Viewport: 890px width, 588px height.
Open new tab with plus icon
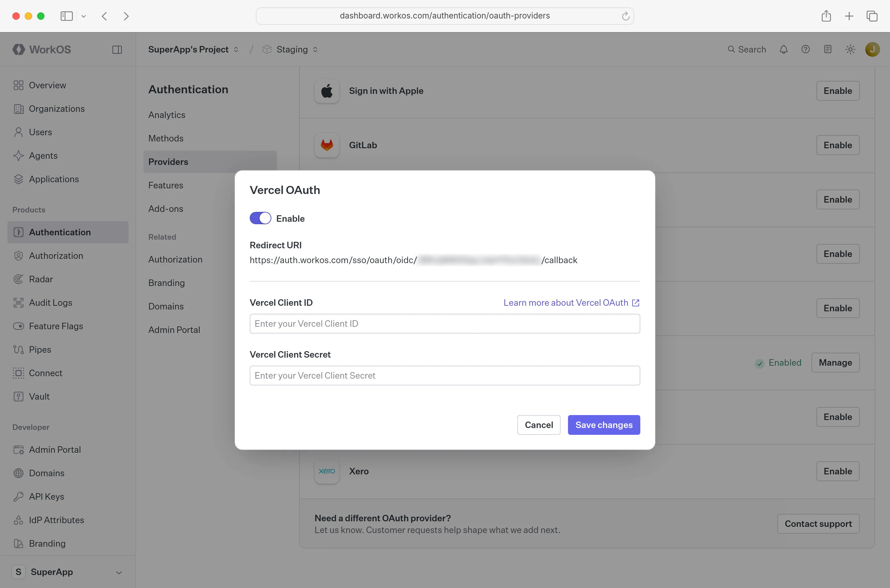(x=849, y=16)
